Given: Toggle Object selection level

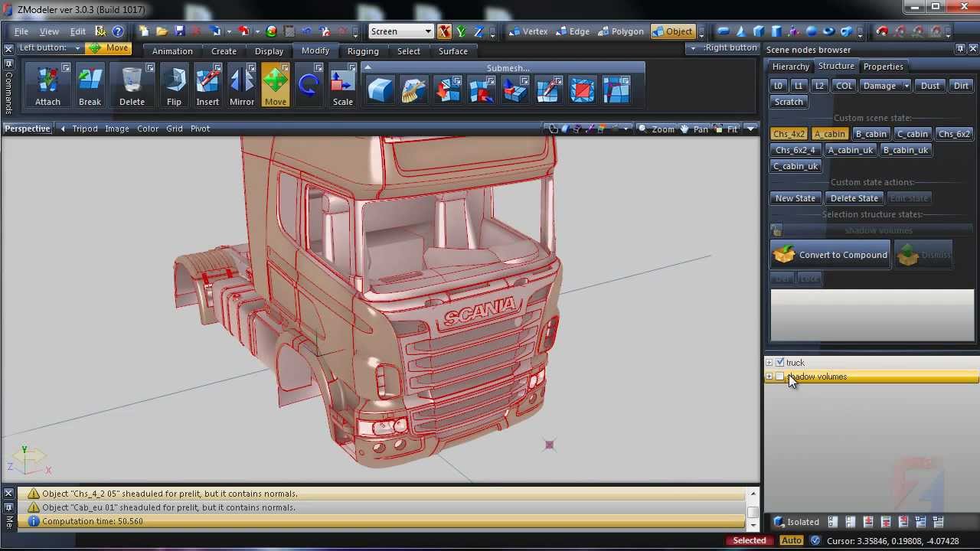Looking at the screenshot, I should 672,31.
